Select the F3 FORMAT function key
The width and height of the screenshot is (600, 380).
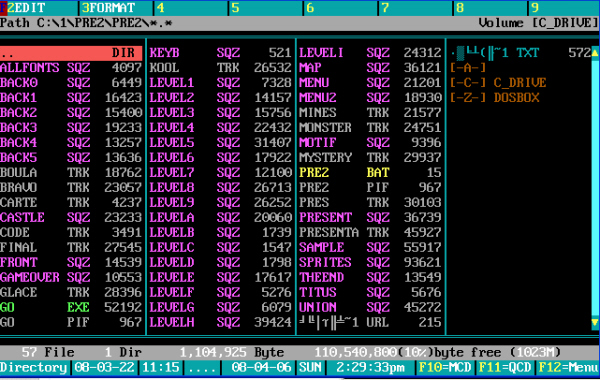click(116, 8)
